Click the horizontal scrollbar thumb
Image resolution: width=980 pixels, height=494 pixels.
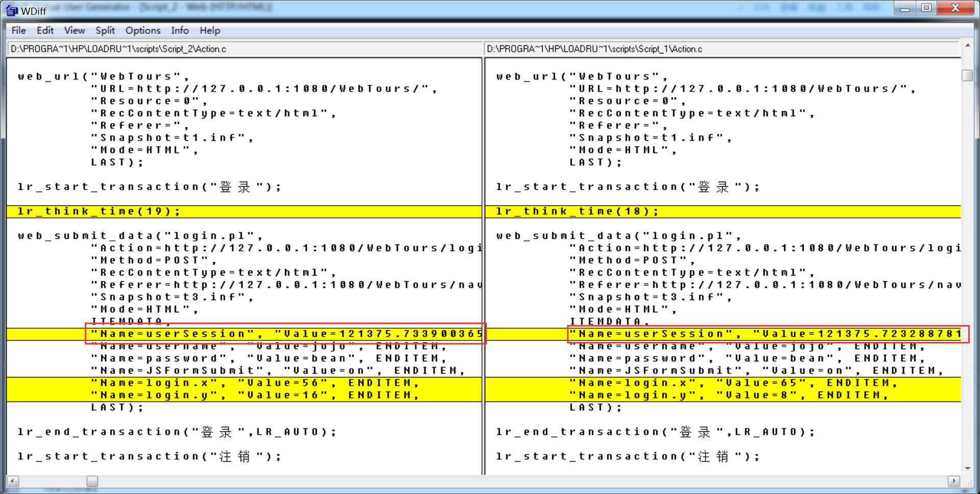(92, 481)
